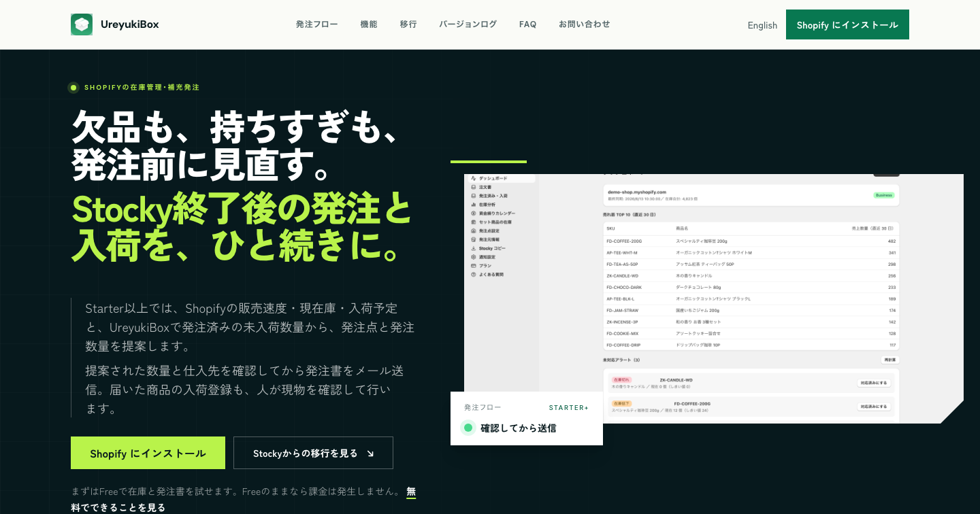Click the STARTER+ label on flow card
980x514 pixels.
(x=569, y=408)
